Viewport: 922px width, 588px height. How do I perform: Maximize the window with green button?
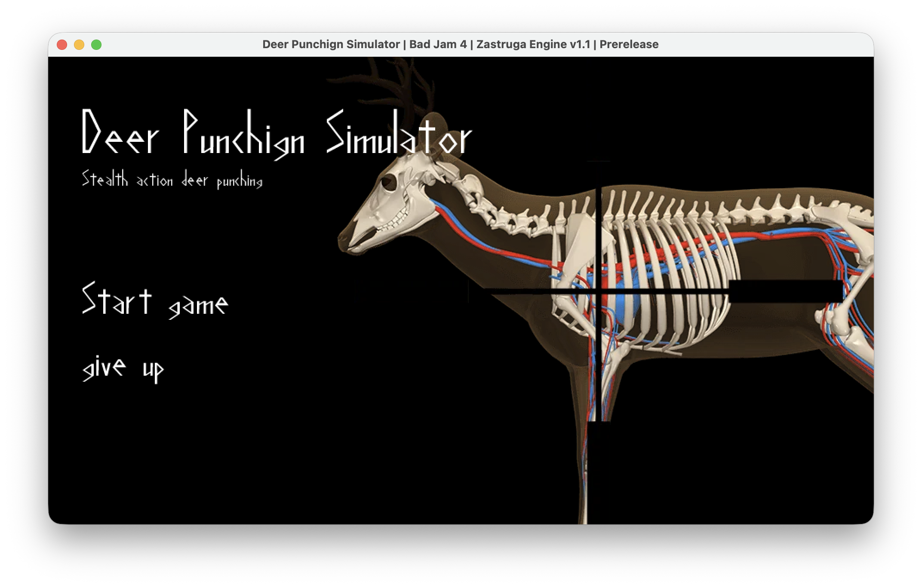pos(96,45)
